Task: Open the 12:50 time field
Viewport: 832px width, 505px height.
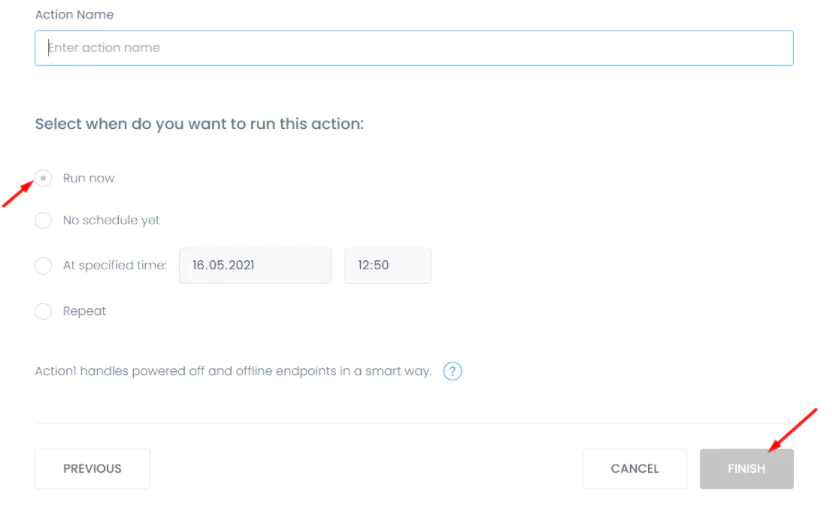Action: point(387,266)
